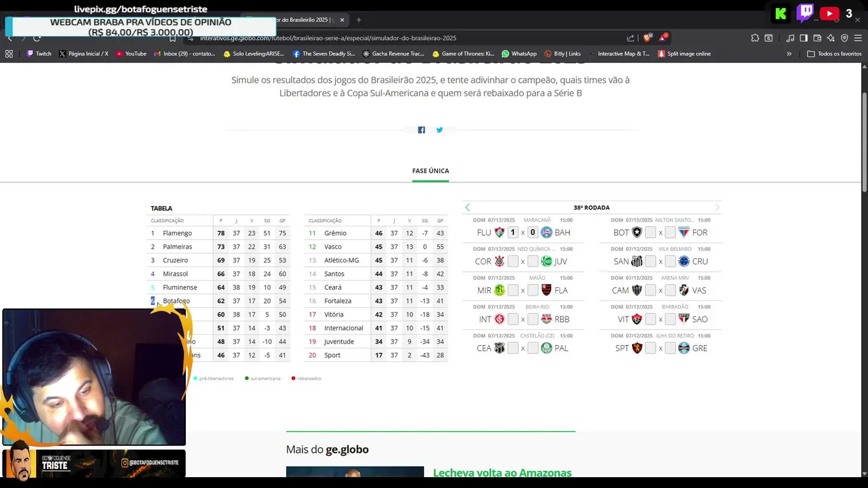Viewport: 868px width, 488px height.
Task: Go to the next rodada with the gray arrow
Action: (717, 207)
